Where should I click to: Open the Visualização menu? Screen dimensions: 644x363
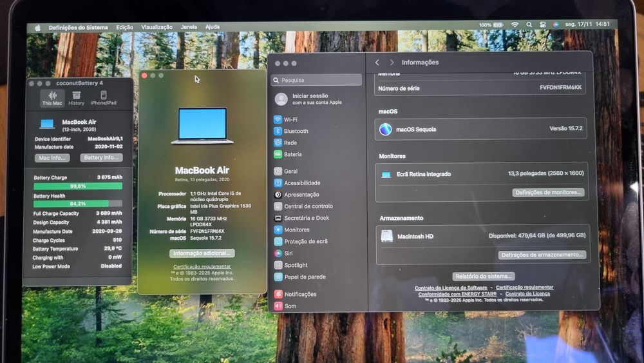pyautogui.click(x=157, y=27)
